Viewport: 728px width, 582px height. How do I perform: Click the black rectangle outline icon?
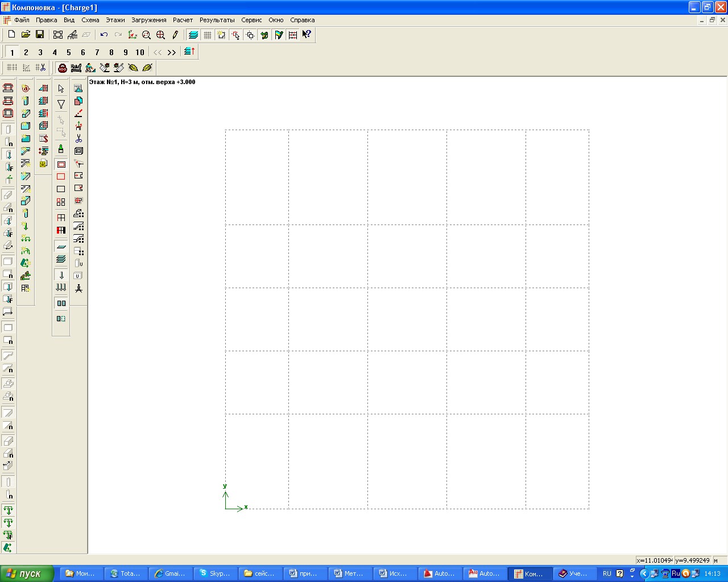(x=61, y=189)
